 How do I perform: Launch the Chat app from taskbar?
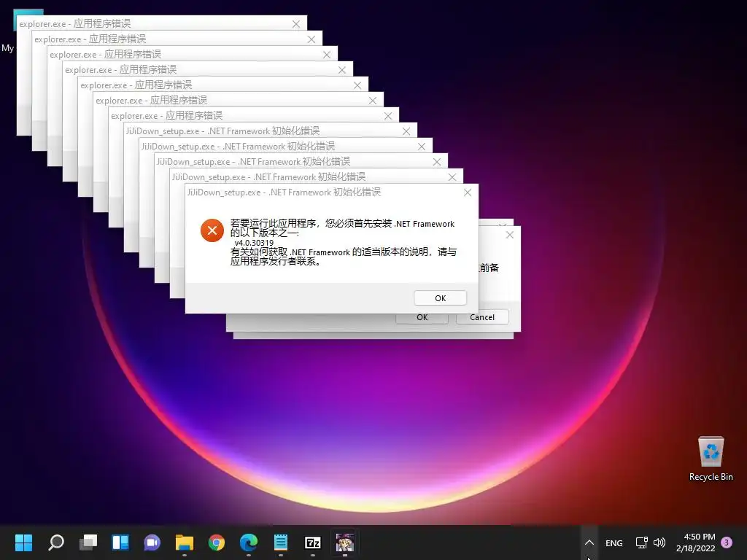pyautogui.click(x=152, y=542)
